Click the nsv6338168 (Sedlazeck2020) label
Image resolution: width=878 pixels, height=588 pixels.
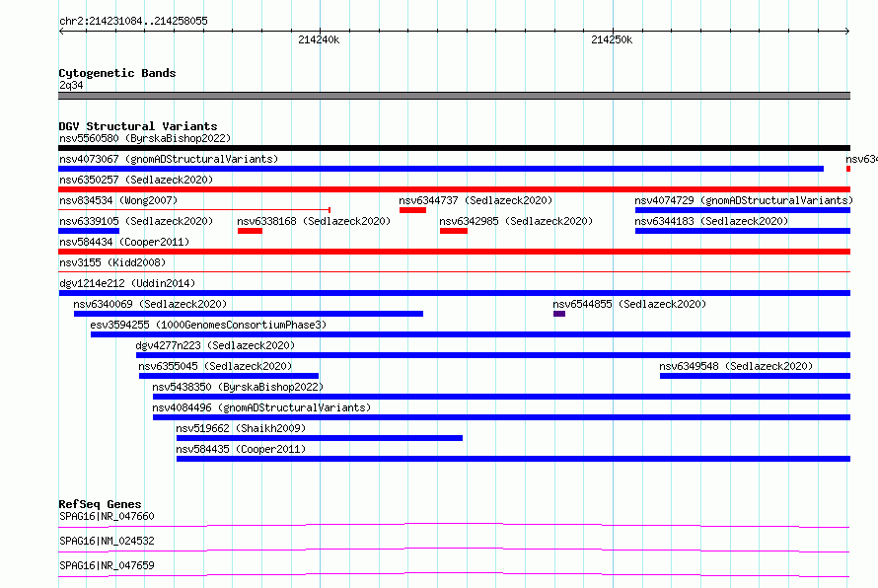tap(314, 221)
